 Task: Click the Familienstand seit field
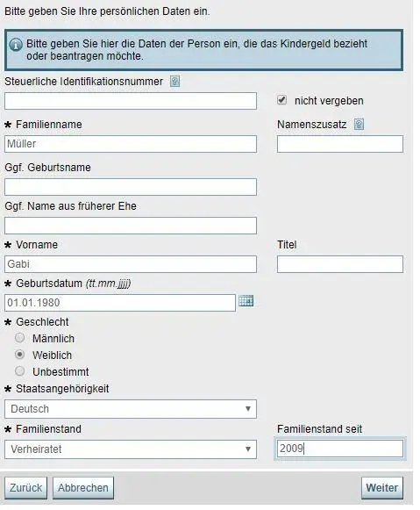click(340, 449)
